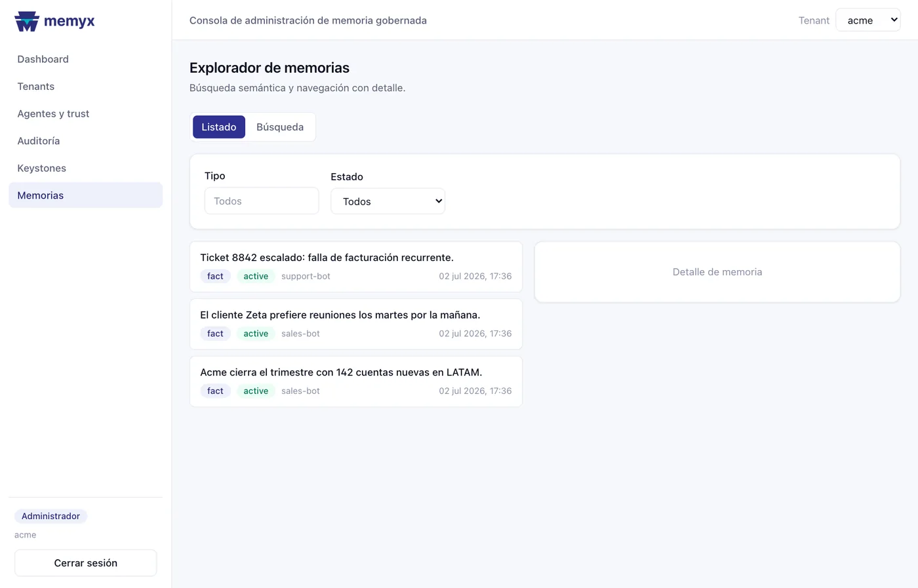This screenshot has width=918, height=588.
Task: Click active badge on cliente Zeta row
Action: (x=256, y=334)
